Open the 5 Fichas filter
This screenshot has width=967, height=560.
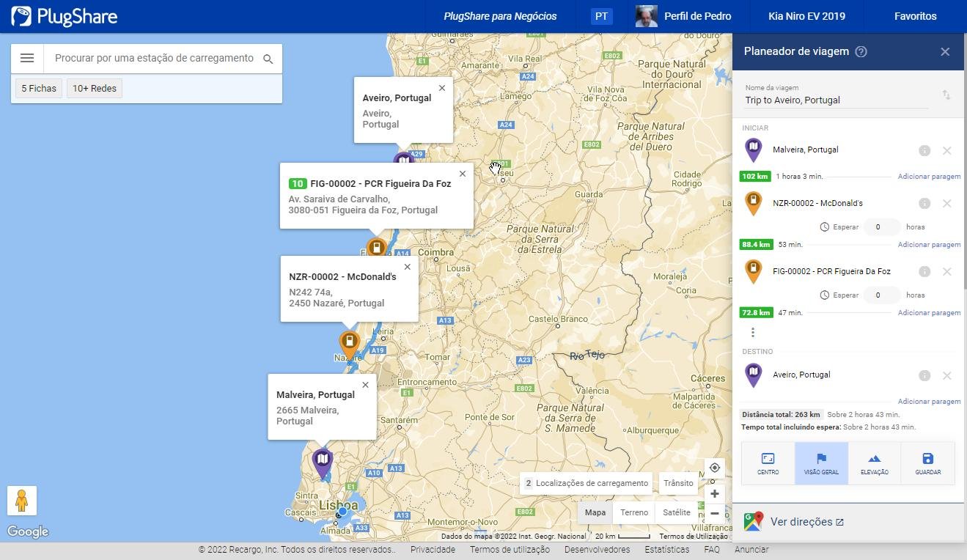tap(39, 89)
